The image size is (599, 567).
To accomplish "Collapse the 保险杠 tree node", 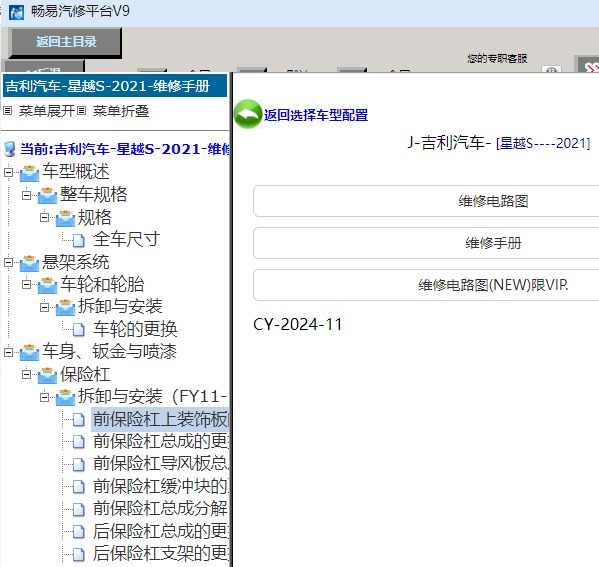I will [x=26, y=374].
